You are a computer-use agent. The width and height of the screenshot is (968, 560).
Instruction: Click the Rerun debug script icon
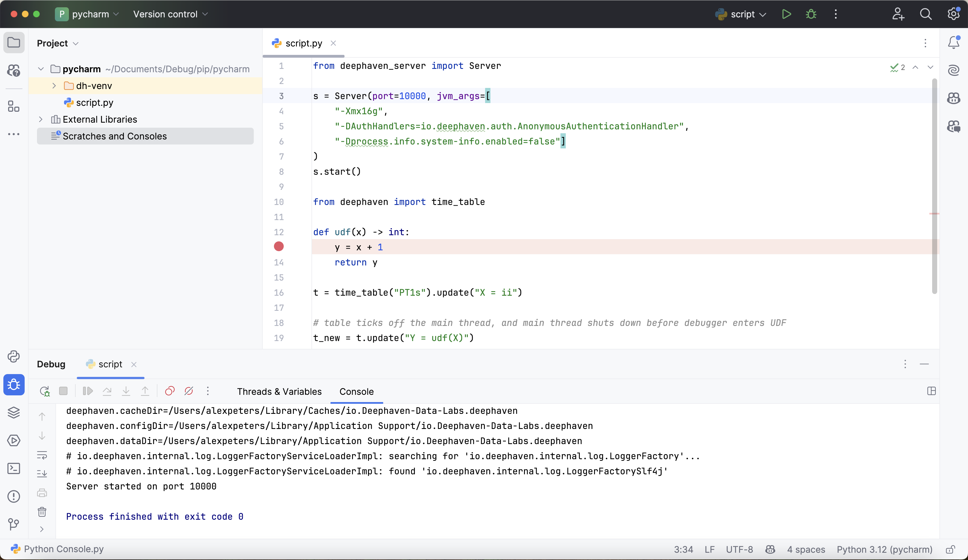(x=45, y=391)
